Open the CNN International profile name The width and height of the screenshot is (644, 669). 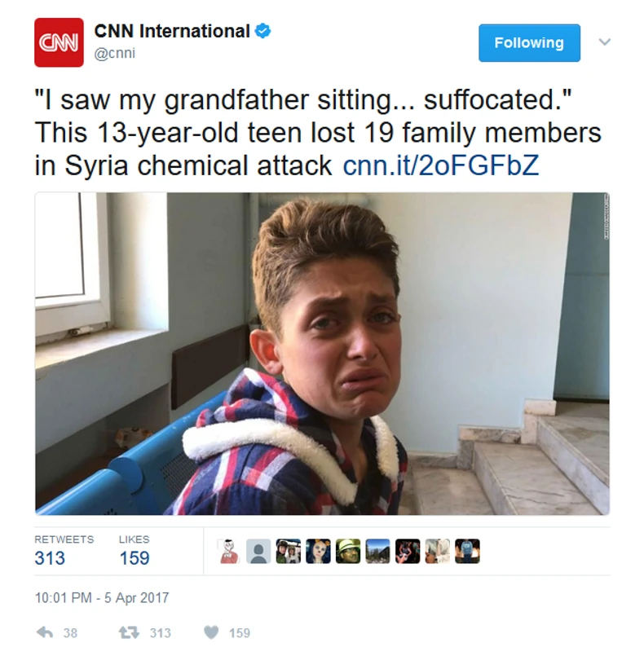point(172,31)
